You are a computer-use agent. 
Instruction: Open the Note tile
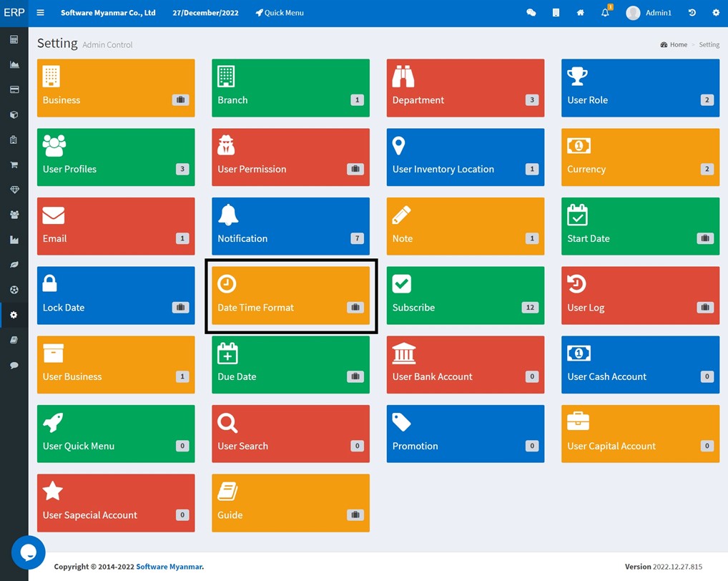tap(466, 226)
